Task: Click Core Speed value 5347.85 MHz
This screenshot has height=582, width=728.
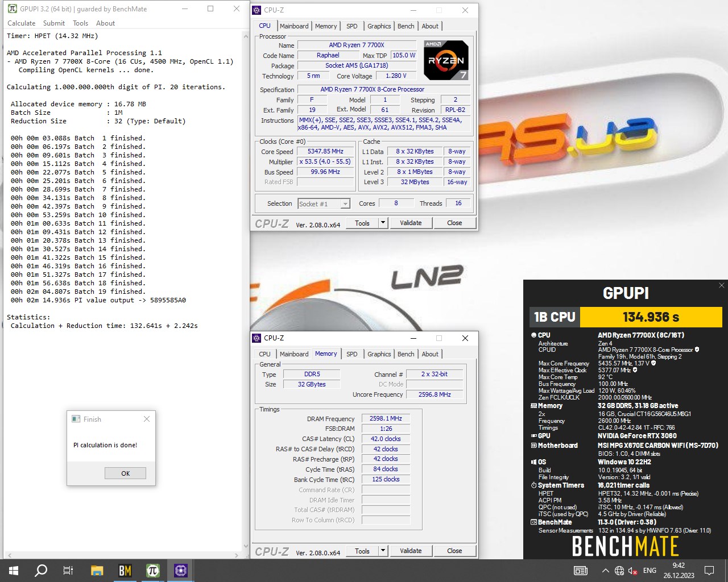Action: tap(325, 152)
